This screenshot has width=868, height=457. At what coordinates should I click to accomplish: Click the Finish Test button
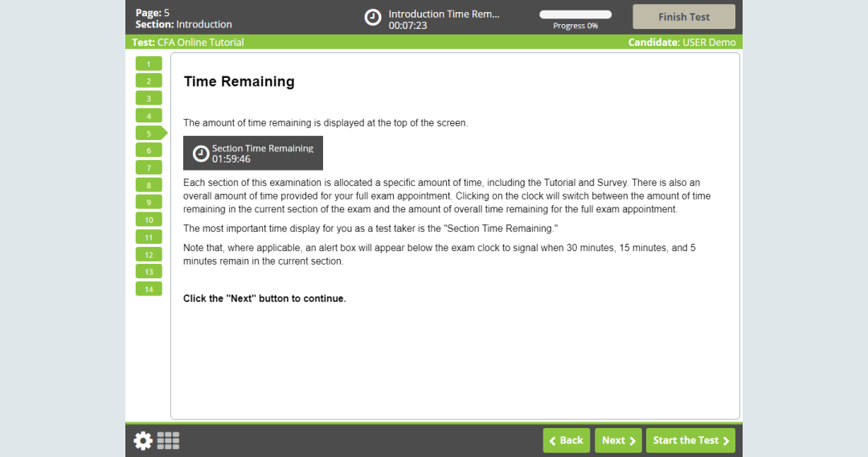click(683, 17)
